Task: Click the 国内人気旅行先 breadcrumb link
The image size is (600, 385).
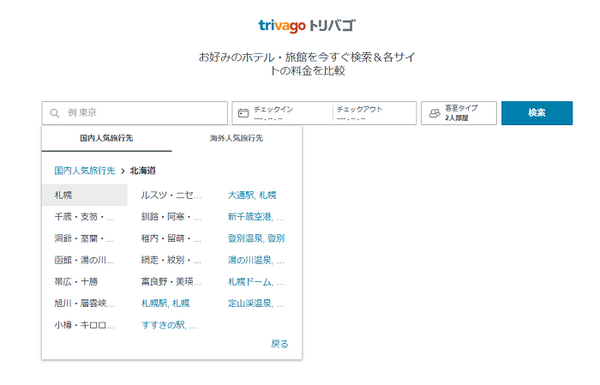Action: [85, 171]
